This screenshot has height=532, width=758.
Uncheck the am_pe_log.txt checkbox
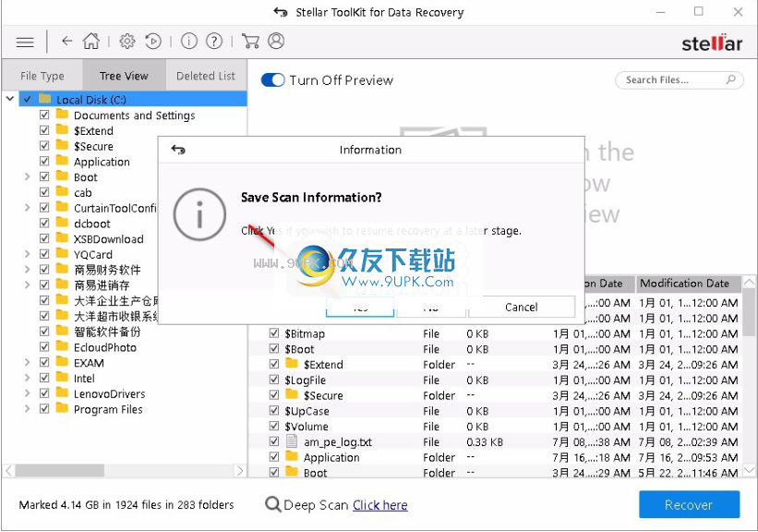click(x=274, y=441)
